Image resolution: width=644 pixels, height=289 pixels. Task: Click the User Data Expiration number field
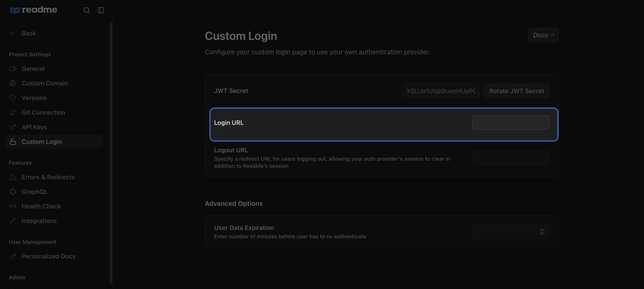[510, 232]
